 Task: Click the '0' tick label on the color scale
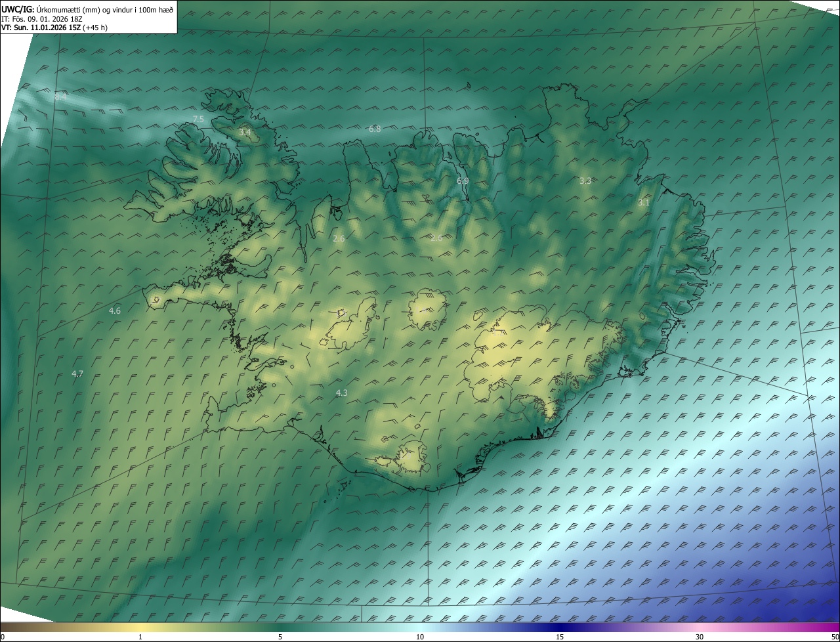tap(3, 637)
